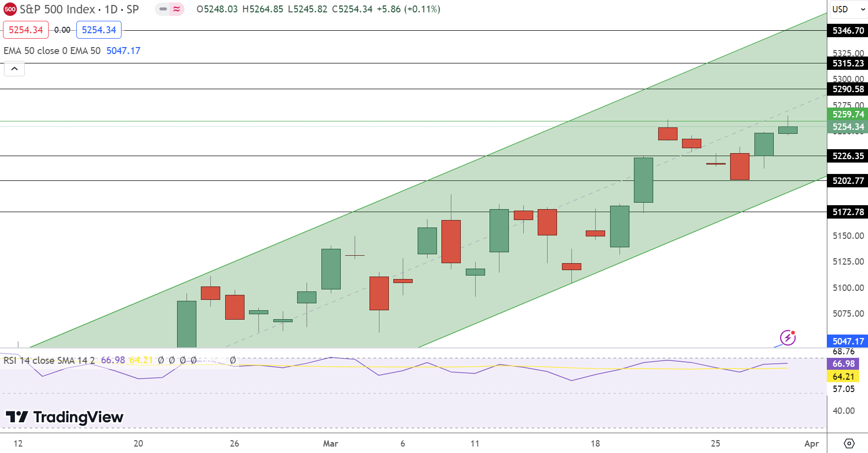Open the S&P 500 Index symbol title
The image size is (868, 453).
(x=79, y=9)
